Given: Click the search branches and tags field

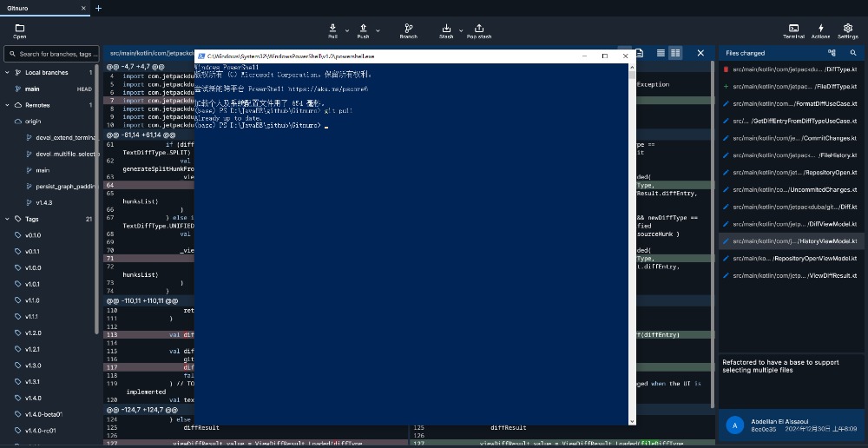Looking at the screenshot, I should [x=52, y=54].
